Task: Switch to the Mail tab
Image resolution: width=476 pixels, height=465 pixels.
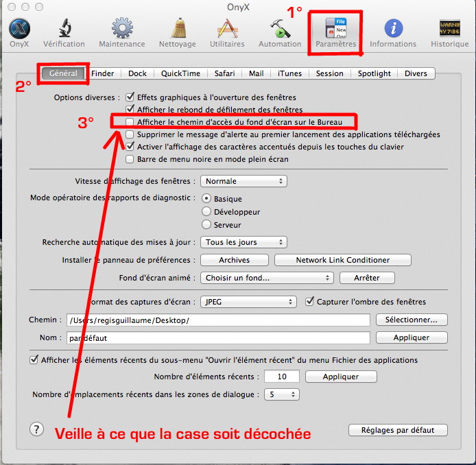Action: [x=257, y=73]
